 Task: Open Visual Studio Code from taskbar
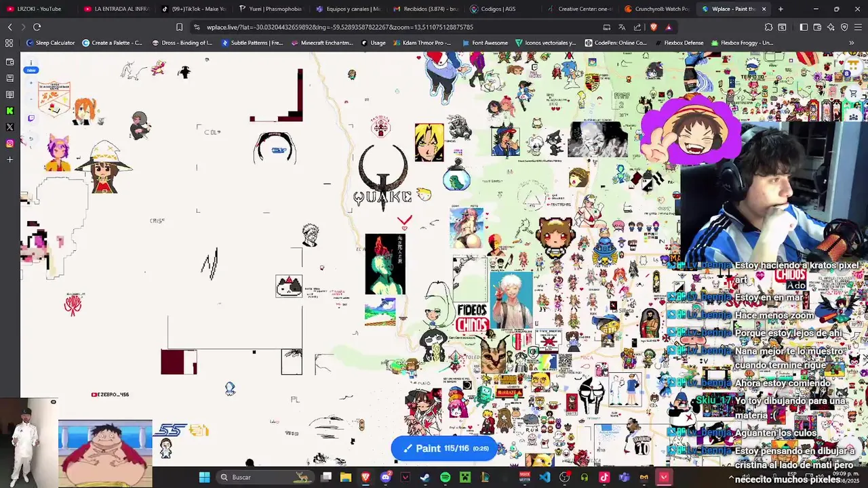(545, 477)
